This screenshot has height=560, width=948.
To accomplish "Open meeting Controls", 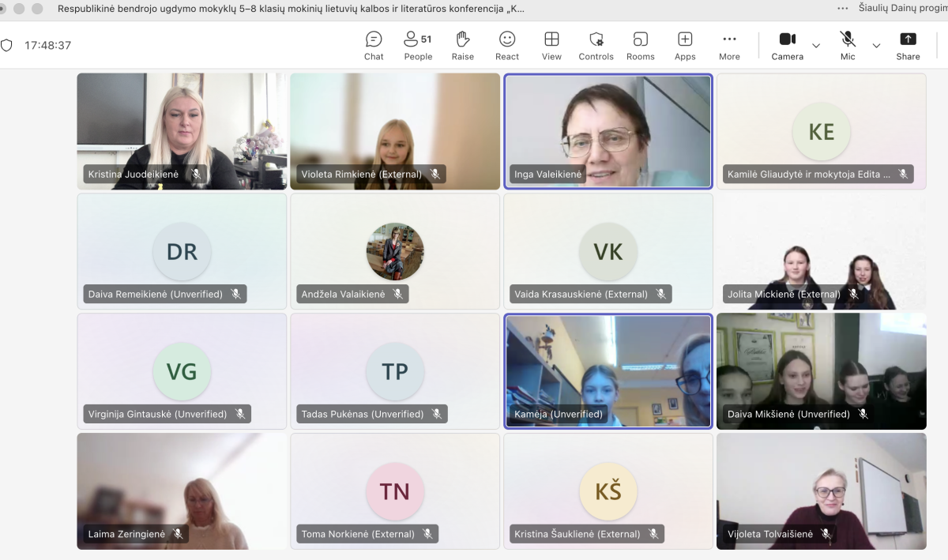I will 596,45.
